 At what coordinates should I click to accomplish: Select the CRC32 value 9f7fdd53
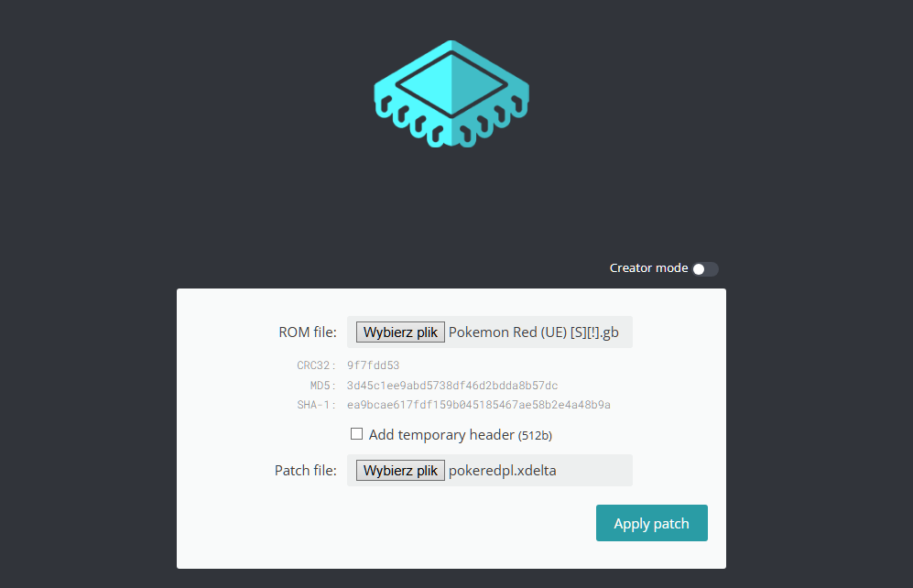point(374,365)
